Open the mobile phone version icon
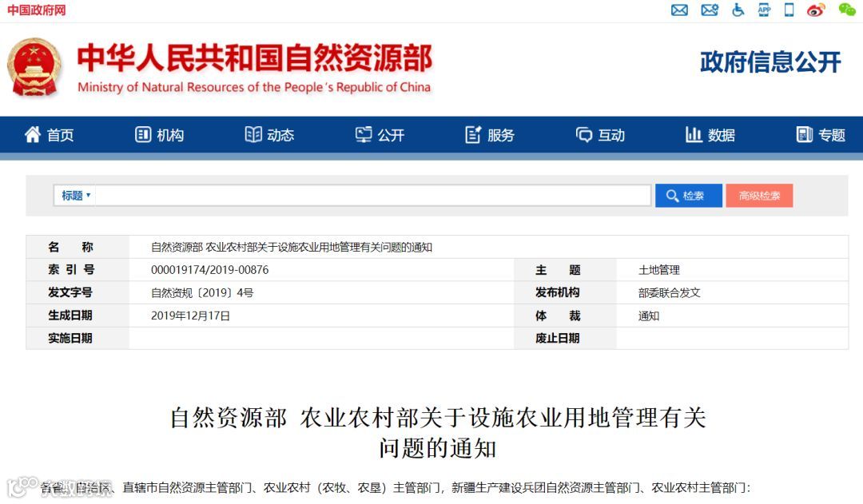This screenshot has height=504, width=863. coord(789,10)
